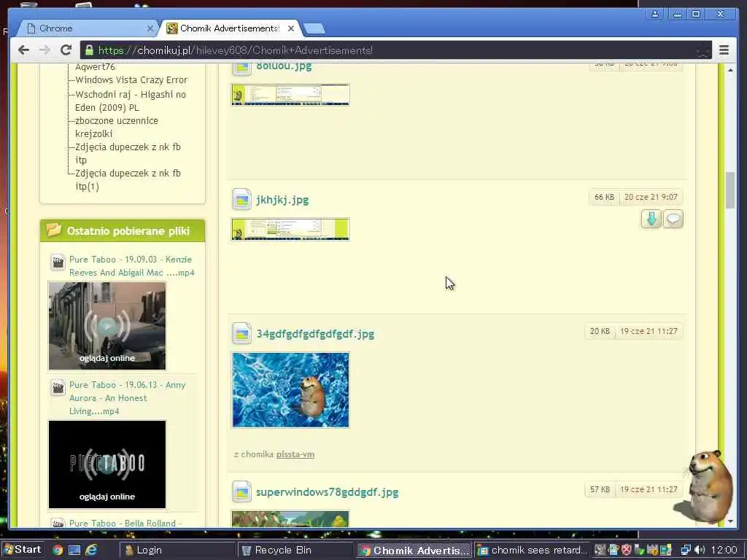Open the Windows Vista Crazy Error folder
The image size is (747, 560).
click(131, 80)
